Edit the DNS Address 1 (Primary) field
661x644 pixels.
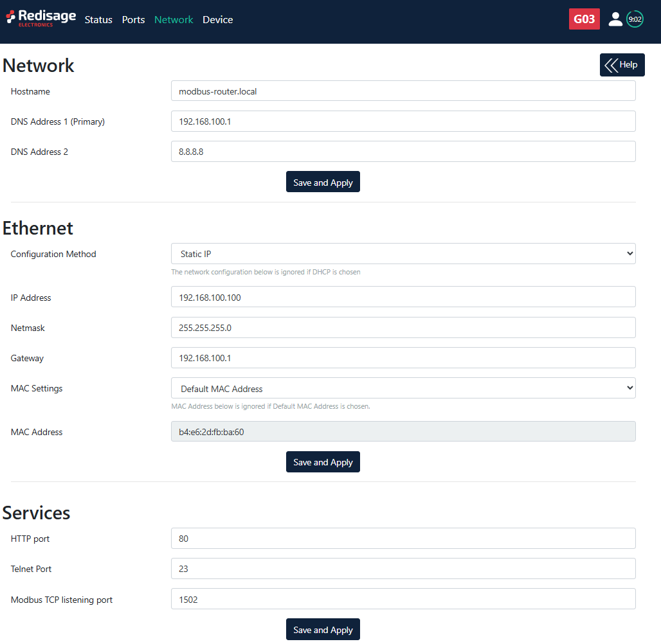coord(403,121)
